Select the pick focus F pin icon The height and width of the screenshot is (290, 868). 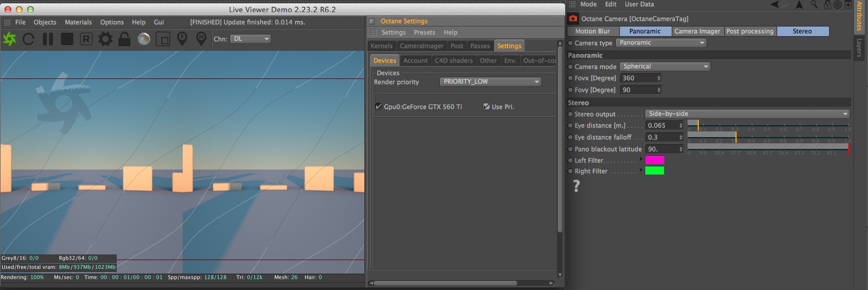point(182,38)
